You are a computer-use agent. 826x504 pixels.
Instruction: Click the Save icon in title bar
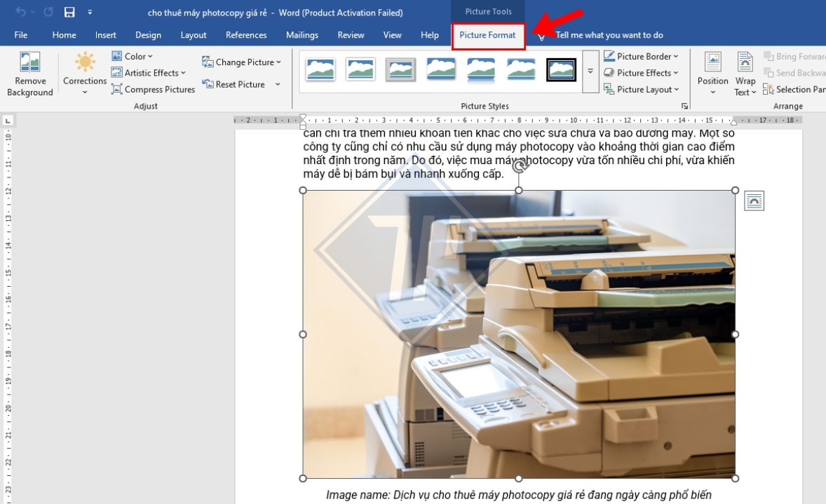(69, 13)
